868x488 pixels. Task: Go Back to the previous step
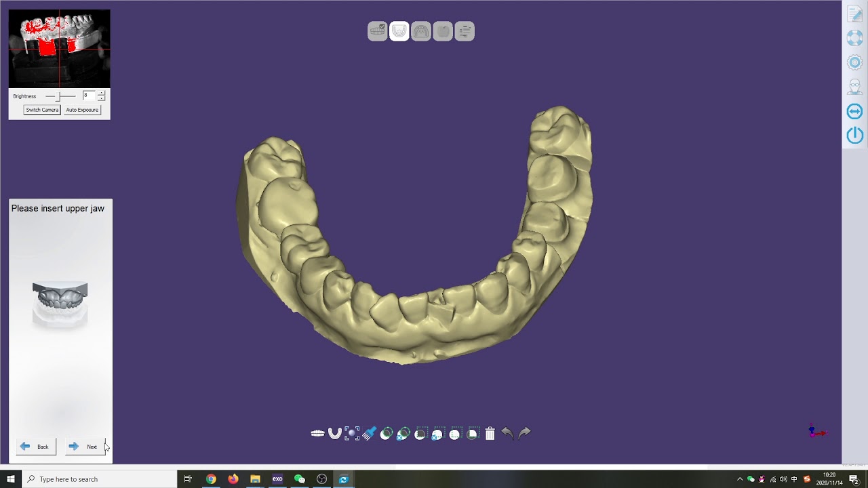click(36, 447)
